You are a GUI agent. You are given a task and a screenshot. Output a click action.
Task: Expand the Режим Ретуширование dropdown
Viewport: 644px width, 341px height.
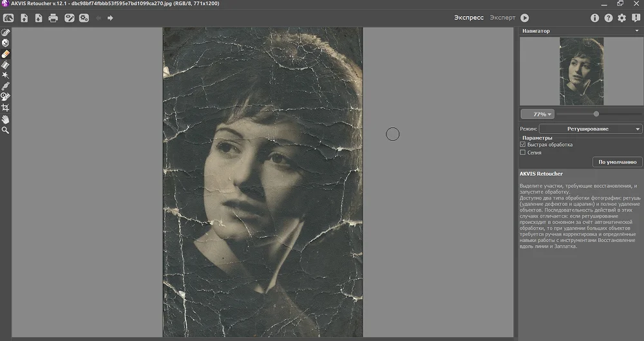tap(591, 129)
